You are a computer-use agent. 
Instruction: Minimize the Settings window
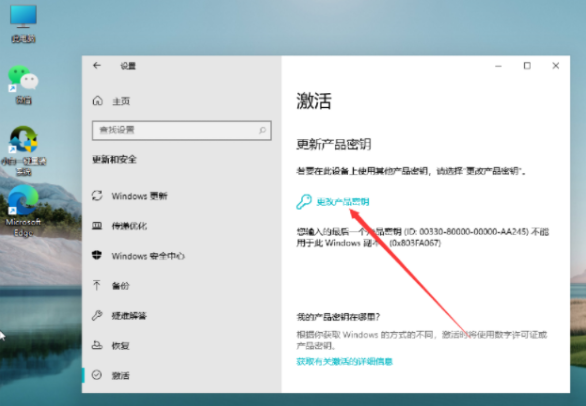click(x=498, y=66)
